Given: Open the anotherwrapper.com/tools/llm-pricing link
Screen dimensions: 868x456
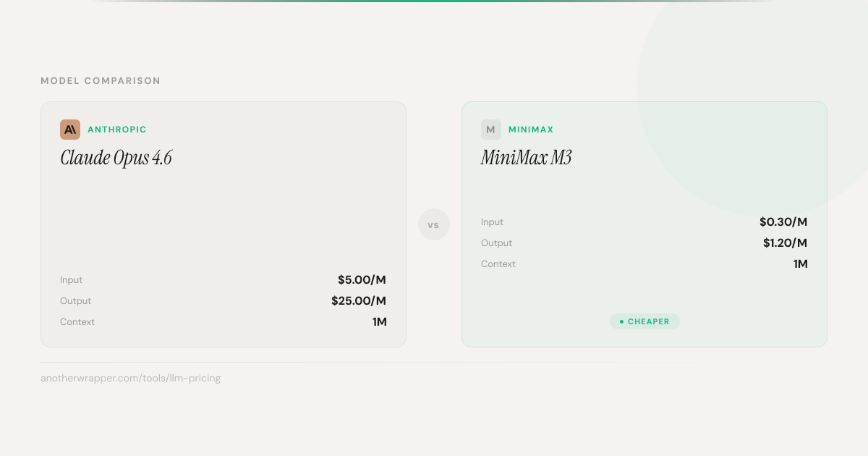Looking at the screenshot, I should tap(131, 378).
